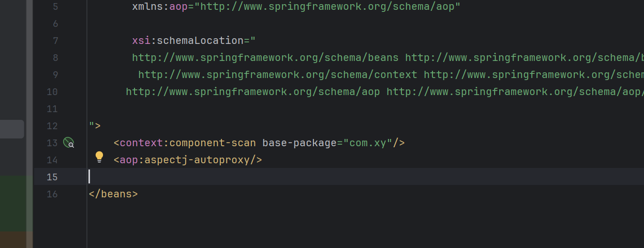Click line number 16 in the gutter
This screenshot has width=644, height=248.
click(52, 194)
